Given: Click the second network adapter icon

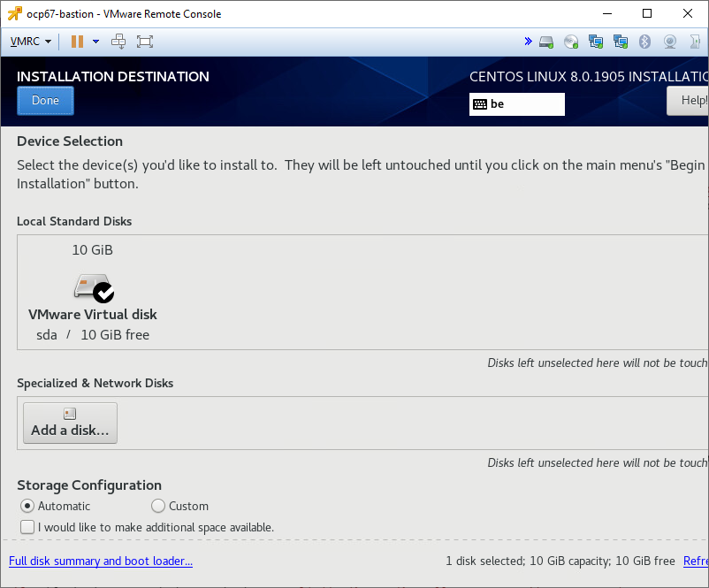Looking at the screenshot, I should [x=621, y=42].
